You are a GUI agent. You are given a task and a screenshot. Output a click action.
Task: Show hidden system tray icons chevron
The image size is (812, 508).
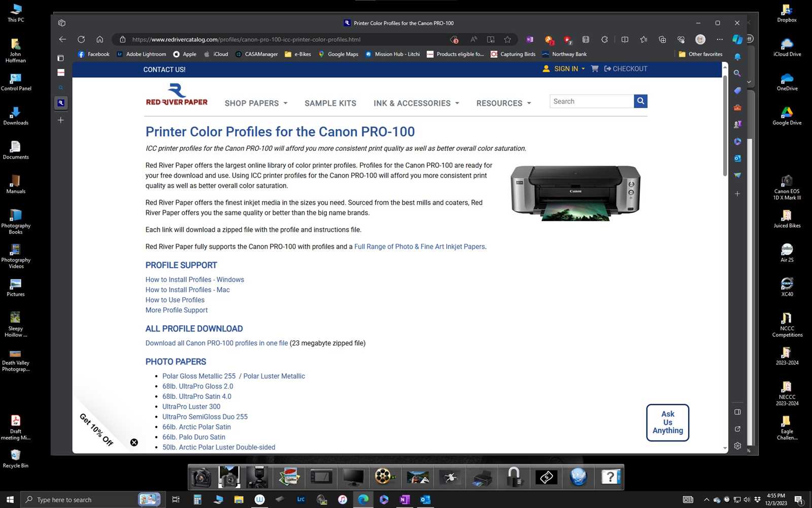click(706, 499)
